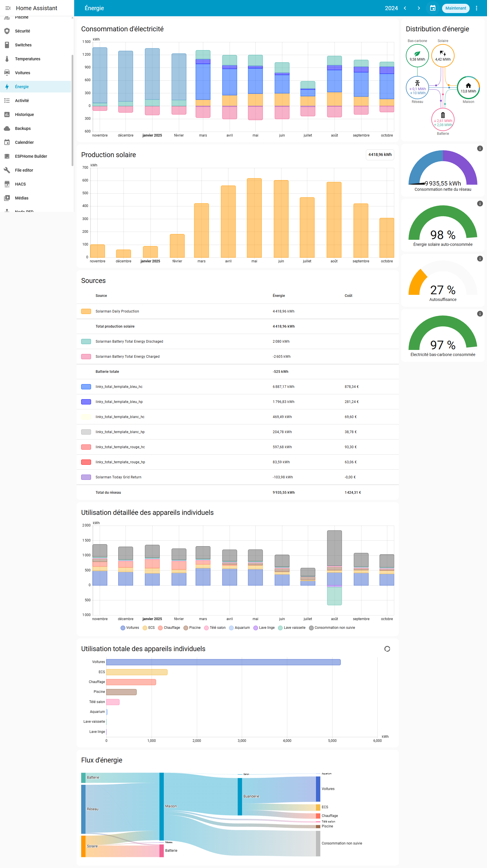Open the three-dot overflow menu
Screen dimensions: 487x868
click(x=476, y=8)
